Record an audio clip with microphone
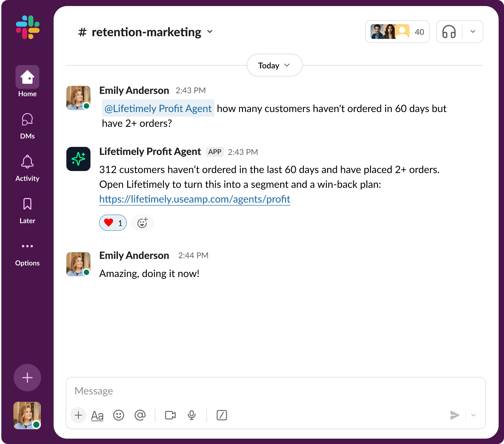Screen dimensions: 504x444 tap(192, 415)
